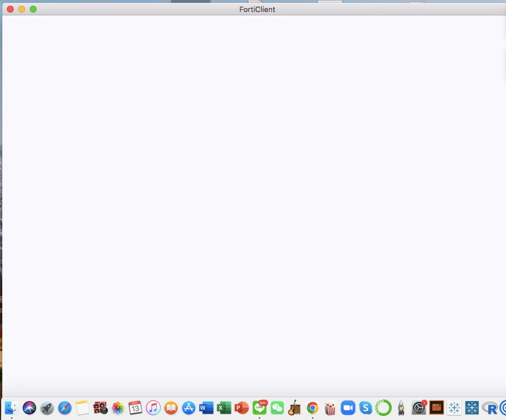Maximize FortiClient with green button
The image size is (506, 420).
pos(33,9)
